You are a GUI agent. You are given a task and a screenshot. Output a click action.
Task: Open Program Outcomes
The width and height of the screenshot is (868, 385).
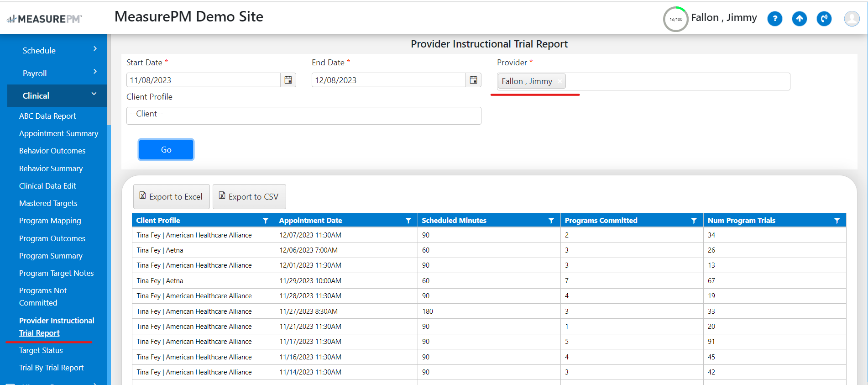point(52,238)
